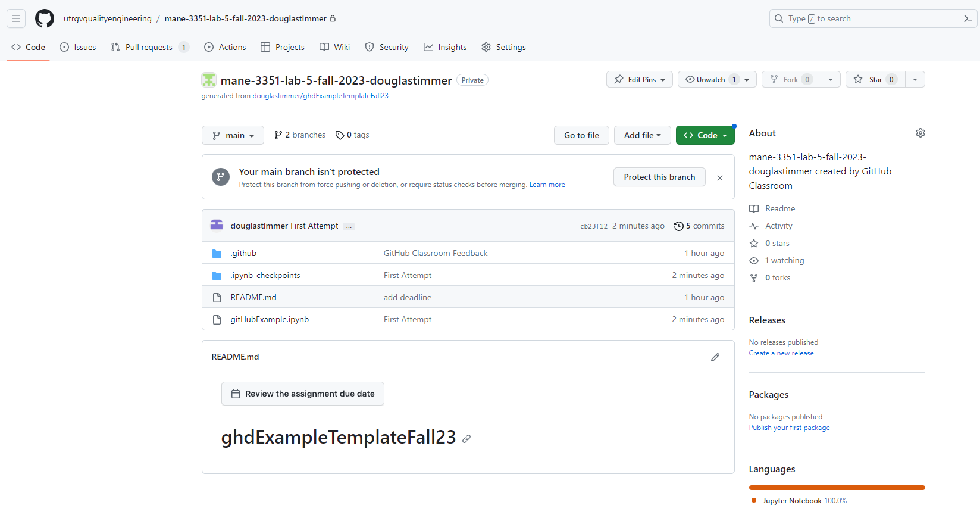This screenshot has height=524, width=980.
Task: Edit README with the pencil icon
Action: click(715, 357)
